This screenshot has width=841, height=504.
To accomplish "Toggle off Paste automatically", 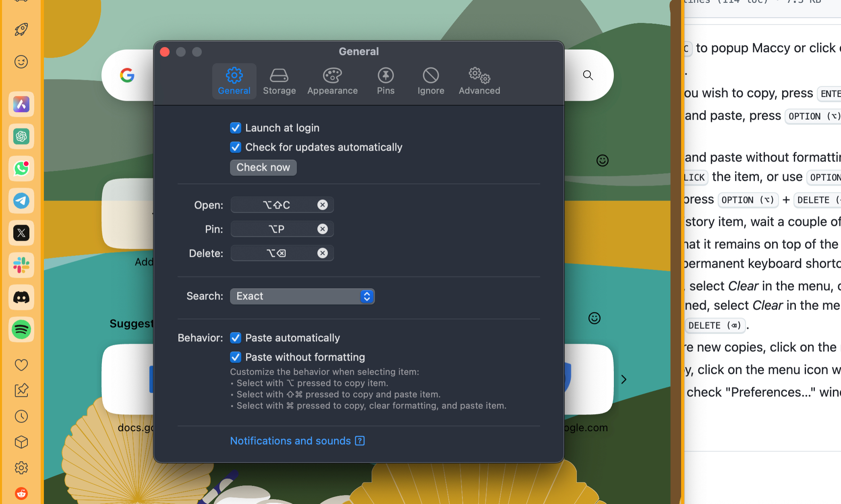I will [236, 338].
